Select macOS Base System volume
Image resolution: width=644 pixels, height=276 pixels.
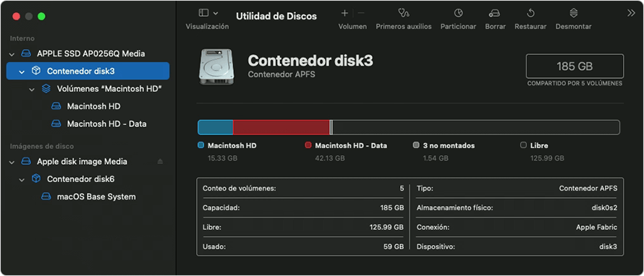(x=96, y=197)
